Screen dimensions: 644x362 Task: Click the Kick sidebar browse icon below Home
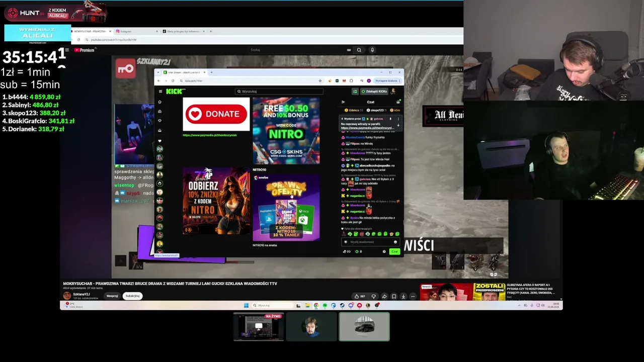(x=159, y=111)
